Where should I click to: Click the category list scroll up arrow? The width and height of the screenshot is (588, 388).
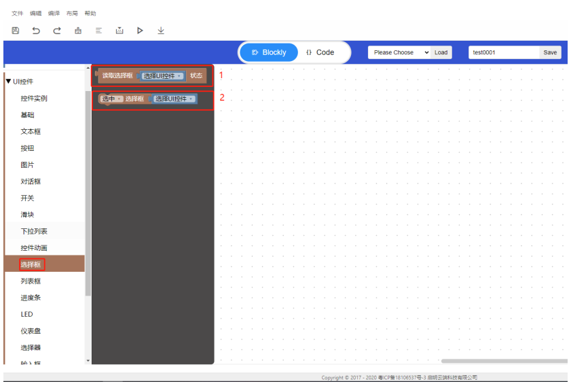coord(88,68)
